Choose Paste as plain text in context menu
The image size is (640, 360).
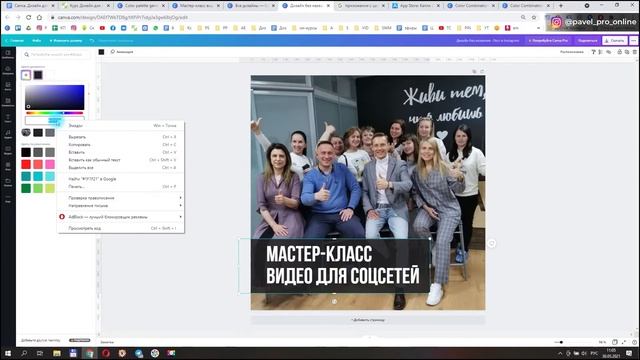(x=121, y=160)
